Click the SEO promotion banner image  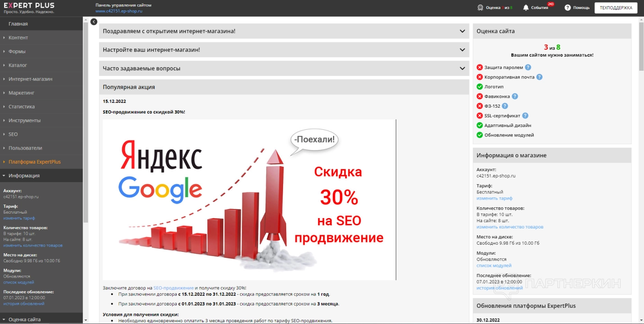[x=249, y=200]
